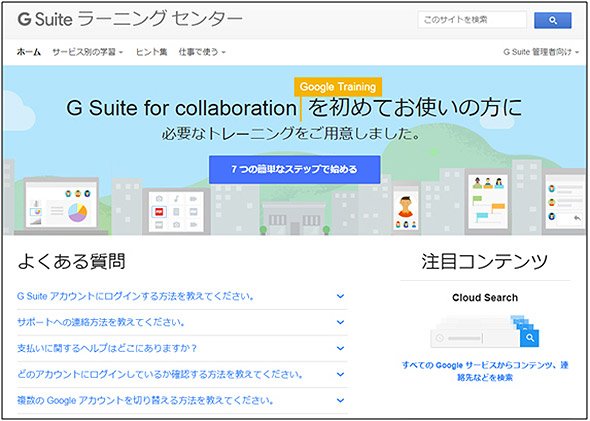590x421 pixels.
Task: Open the G Suite 管理者向け dropdown
Action: point(541,52)
